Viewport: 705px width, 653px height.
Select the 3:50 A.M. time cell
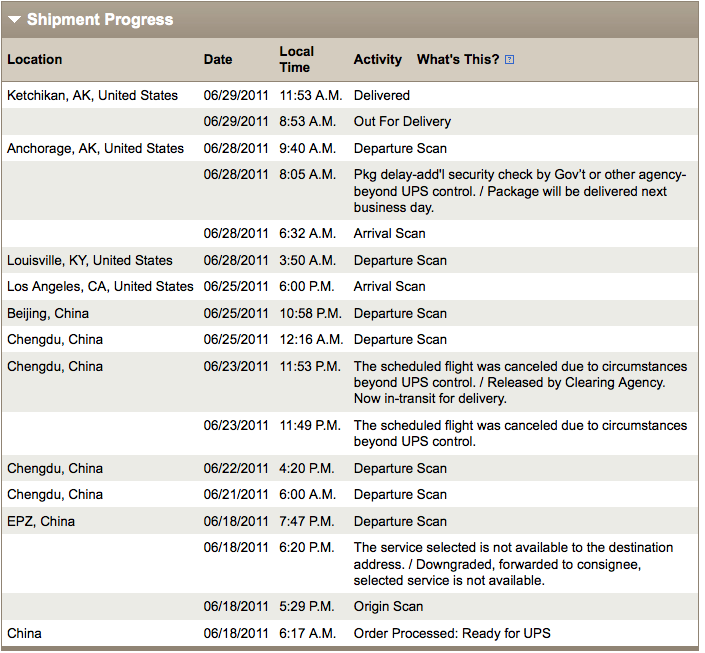(308, 260)
